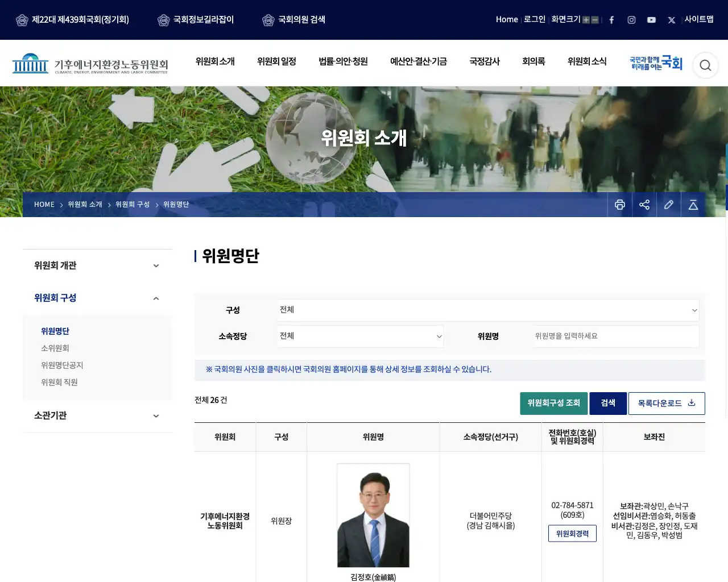728x582 pixels.
Task: Click the committee logo to go home
Action: point(90,64)
